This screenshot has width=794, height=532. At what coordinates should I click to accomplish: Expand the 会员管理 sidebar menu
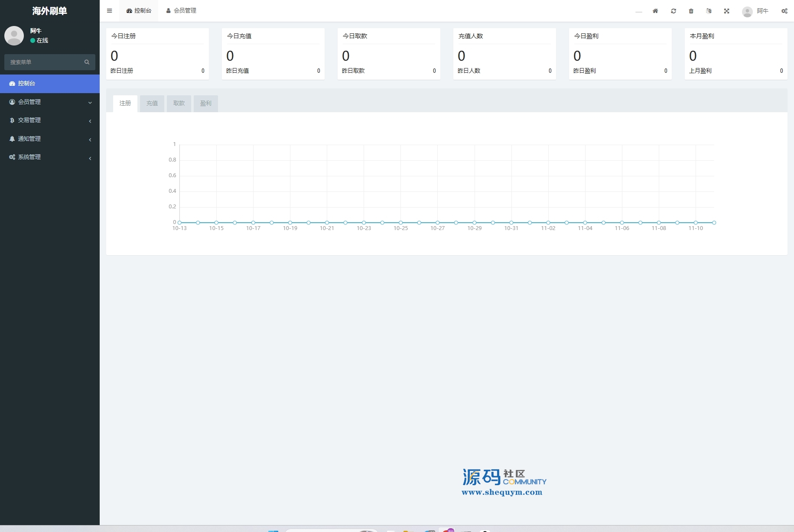(x=49, y=102)
